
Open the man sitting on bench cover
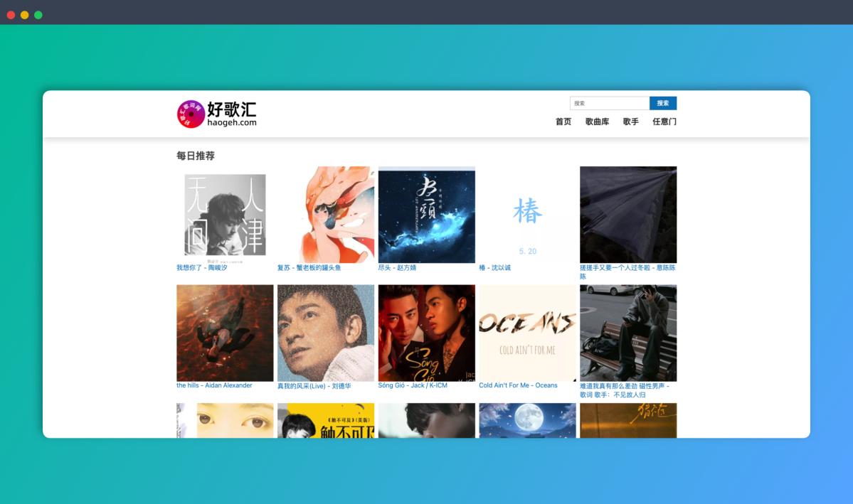pyautogui.click(x=628, y=333)
